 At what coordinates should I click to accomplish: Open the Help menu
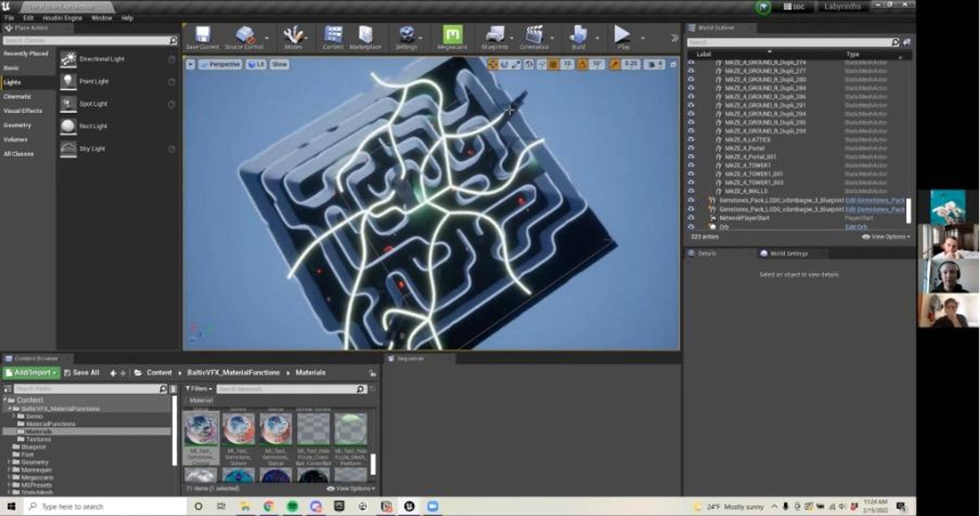127,18
